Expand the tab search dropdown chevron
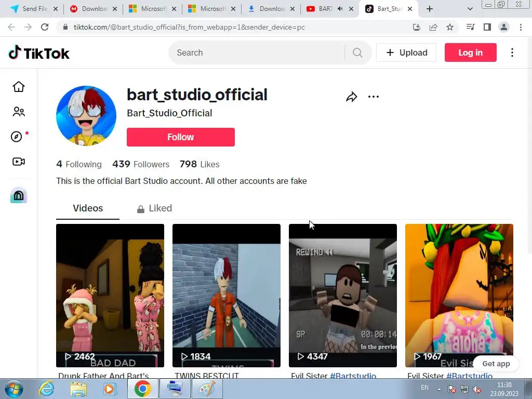The height and width of the screenshot is (399, 532). tap(470, 9)
